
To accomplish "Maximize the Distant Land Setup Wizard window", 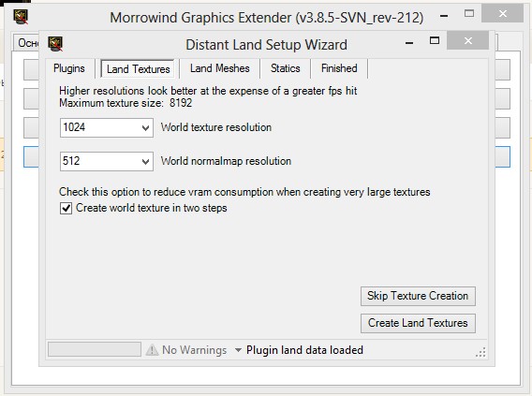I will point(435,40).
